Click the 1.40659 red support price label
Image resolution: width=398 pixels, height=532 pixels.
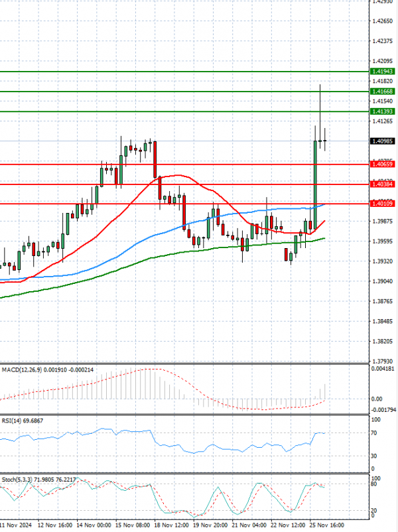[x=382, y=165]
